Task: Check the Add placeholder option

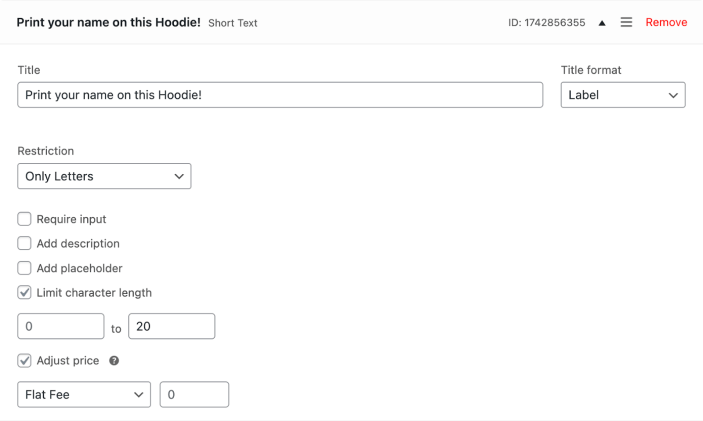Action: 25,268
